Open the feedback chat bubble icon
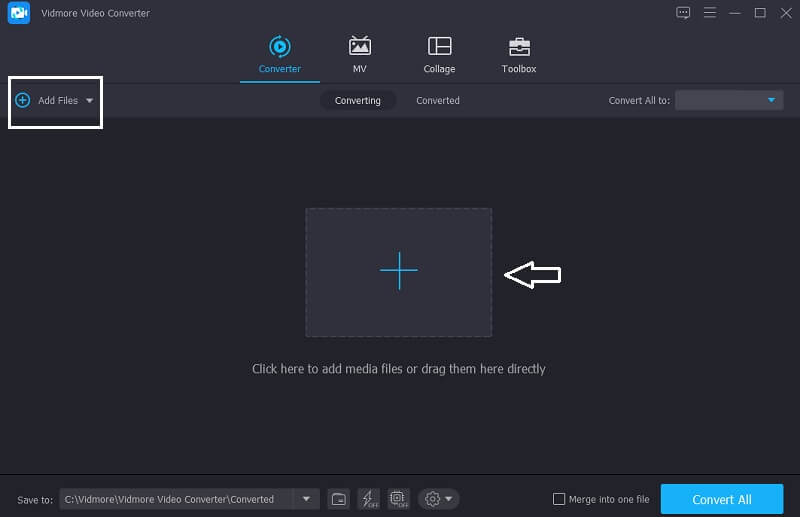 (x=683, y=13)
